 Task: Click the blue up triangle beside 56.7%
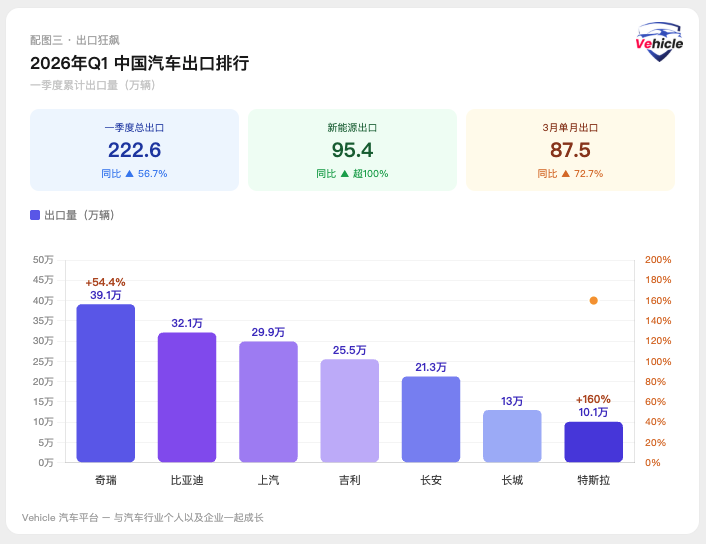click(129, 173)
